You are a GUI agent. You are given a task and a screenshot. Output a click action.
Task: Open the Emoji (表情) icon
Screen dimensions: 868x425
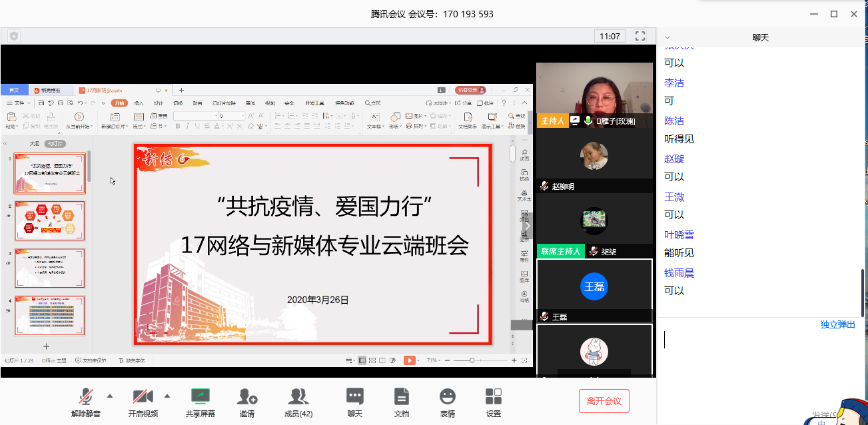[448, 398]
